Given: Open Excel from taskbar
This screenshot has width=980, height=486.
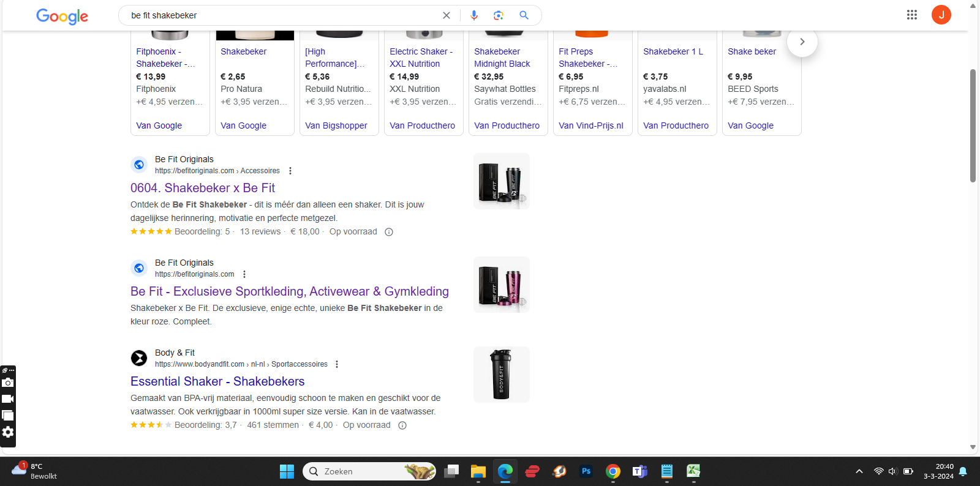Looking at the screenshot, I should click(694, 471).
